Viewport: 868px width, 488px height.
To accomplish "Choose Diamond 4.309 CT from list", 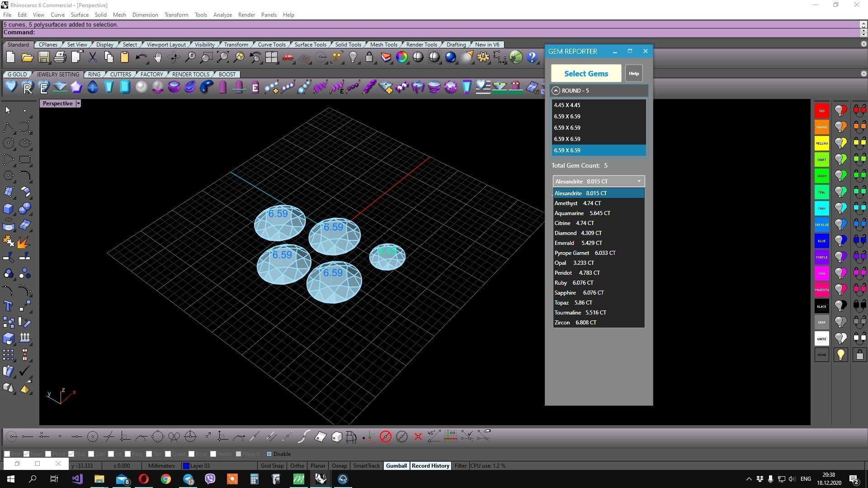I will coord(599,233).
